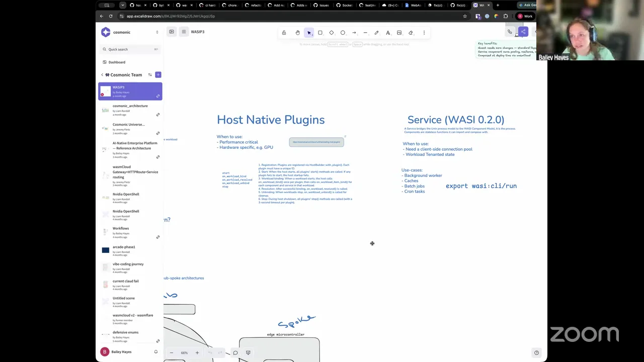
Task: Reload the page in browser
Action: click(111, 16)
